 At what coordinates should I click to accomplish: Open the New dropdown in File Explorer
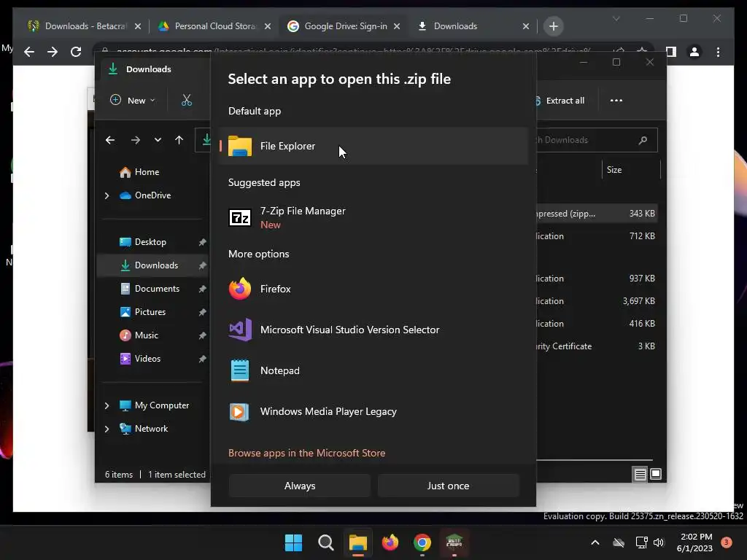click(x=133, y=101)
